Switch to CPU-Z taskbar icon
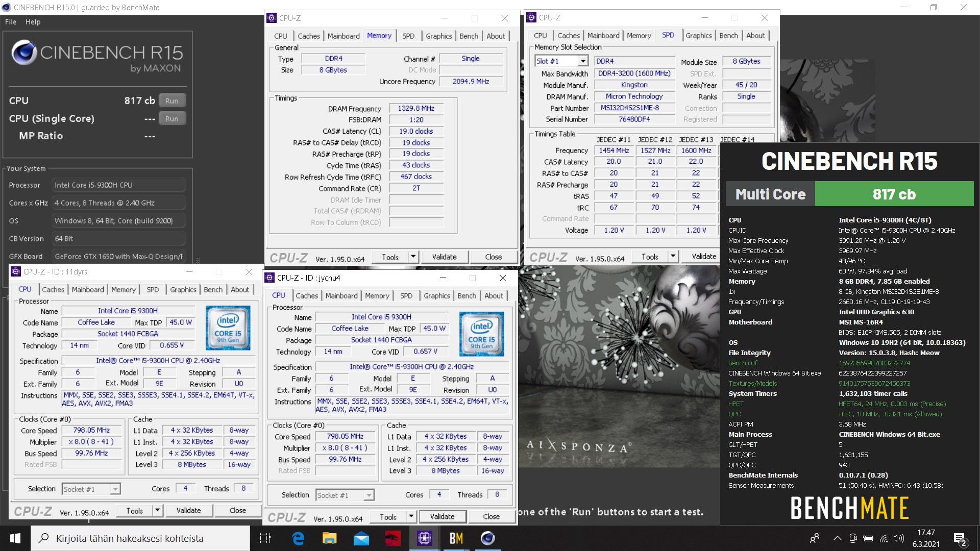This screenshot has width=980, height=551. (425, 538)
